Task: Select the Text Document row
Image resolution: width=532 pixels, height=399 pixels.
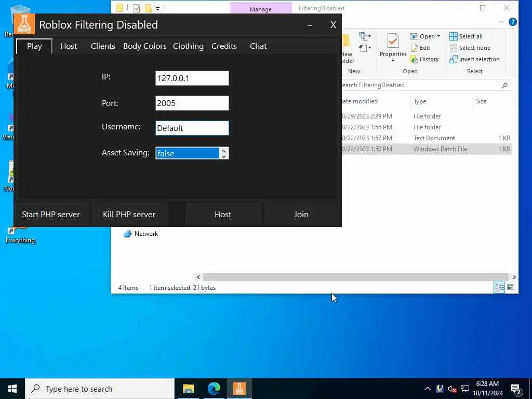Action: click(x=427, y=138)
